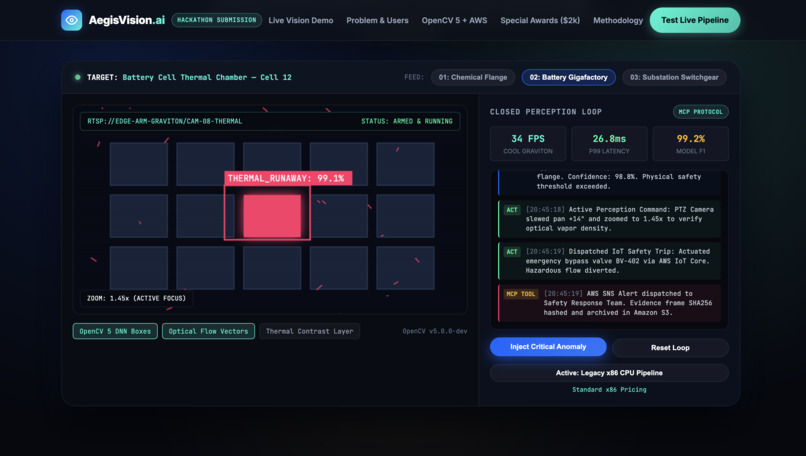806x456 pixels.
Task: Click the Test Live Pipeline button
Action: click(694, 20)
